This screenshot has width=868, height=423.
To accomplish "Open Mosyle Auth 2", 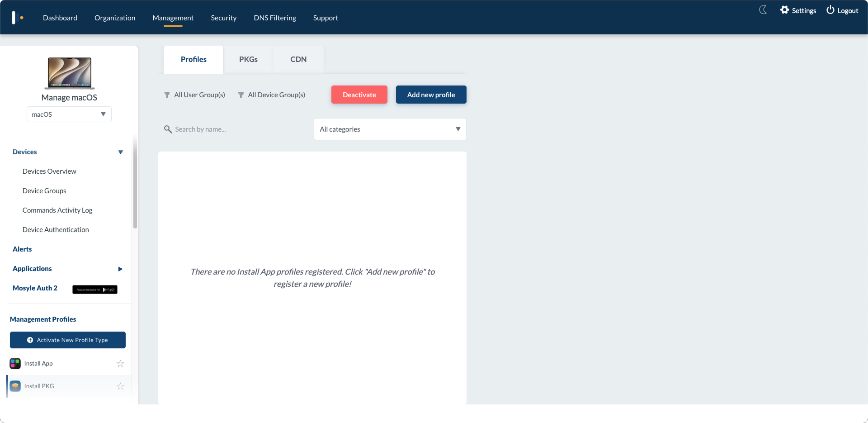I will [35, 288].
